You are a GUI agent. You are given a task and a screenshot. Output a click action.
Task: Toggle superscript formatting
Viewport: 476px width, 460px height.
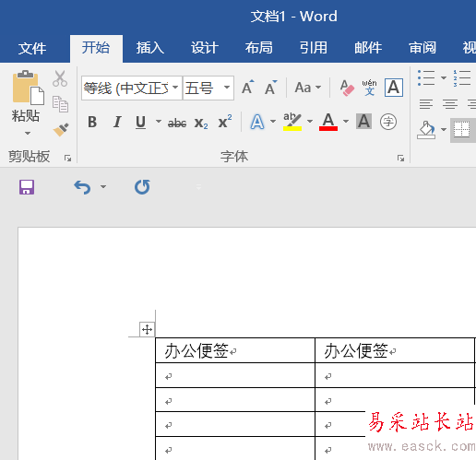225,122
